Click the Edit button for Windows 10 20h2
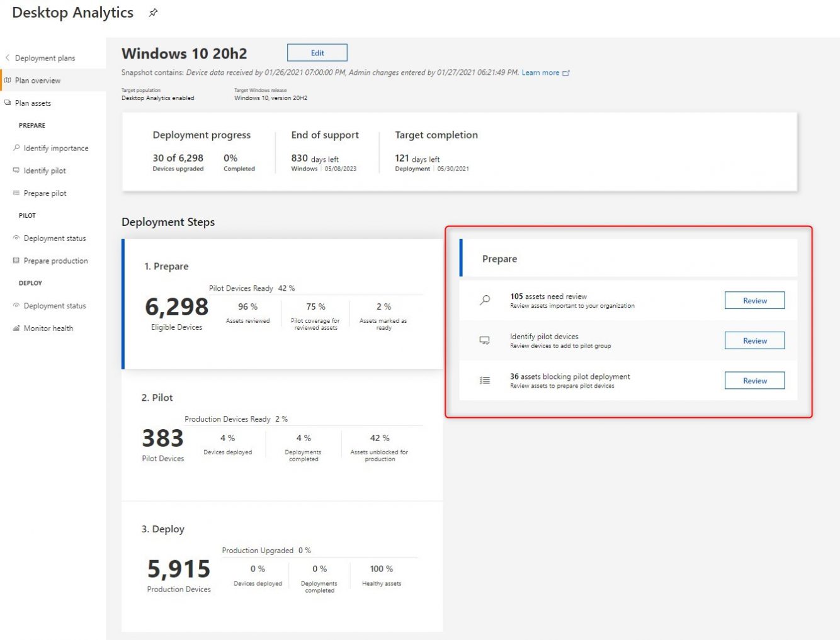This screenshot has width=840, height=640. tap(317, 52)
